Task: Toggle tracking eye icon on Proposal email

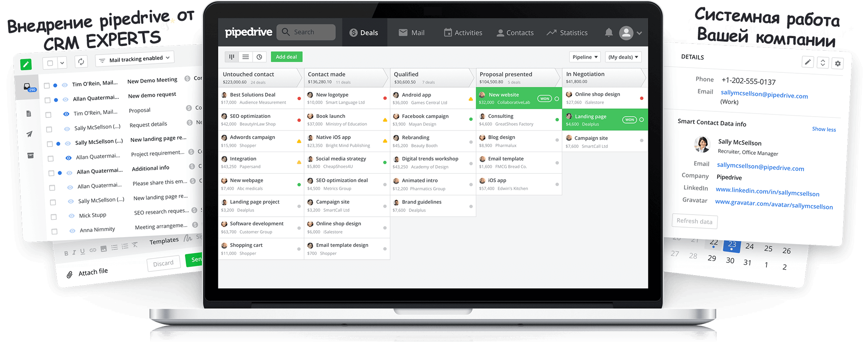Action: tap(66, 114)
